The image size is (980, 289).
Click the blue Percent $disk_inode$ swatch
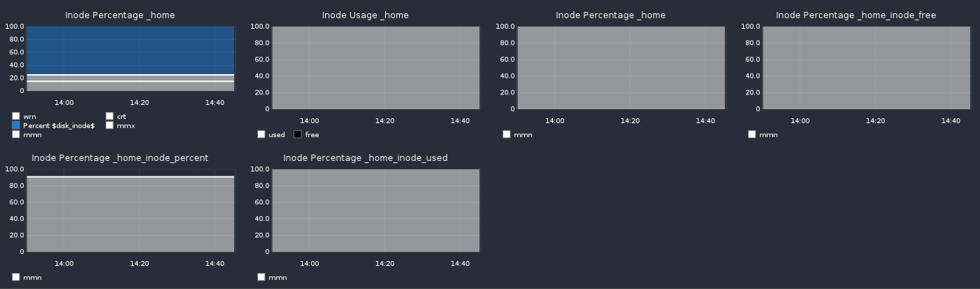click(x=16, y=125)
